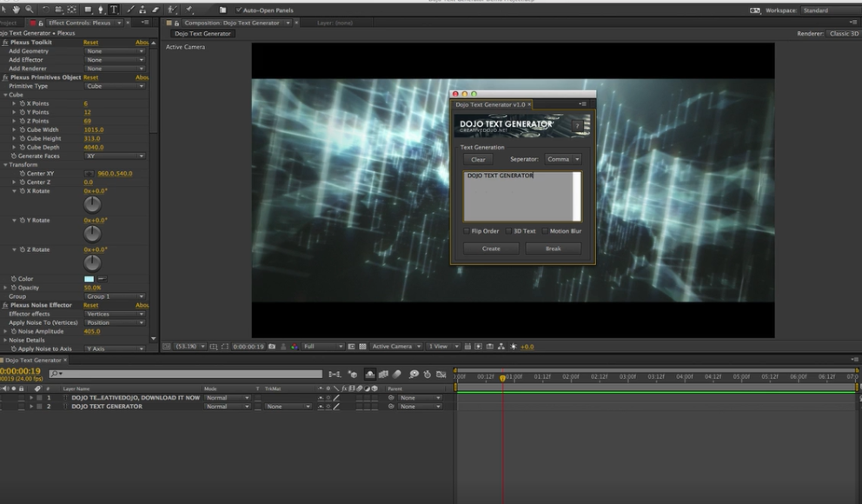
Task: Click the Break button
Action: tap(553, 249)
